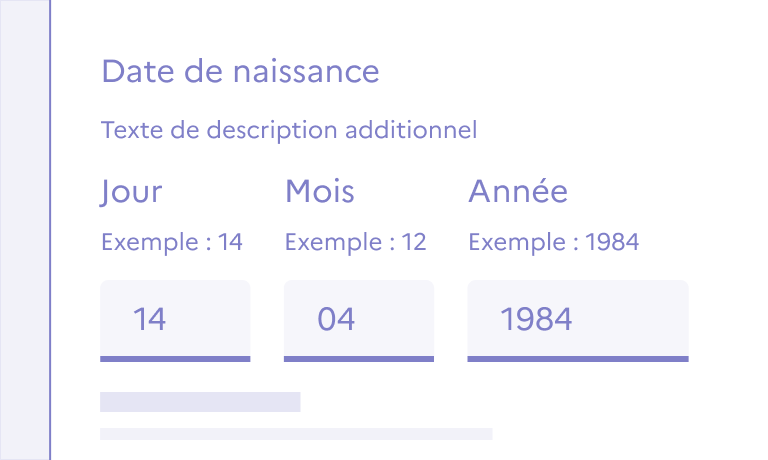Click the purple underline of the Mois field
The image size is (768, 460).
[x=359, y=358]
